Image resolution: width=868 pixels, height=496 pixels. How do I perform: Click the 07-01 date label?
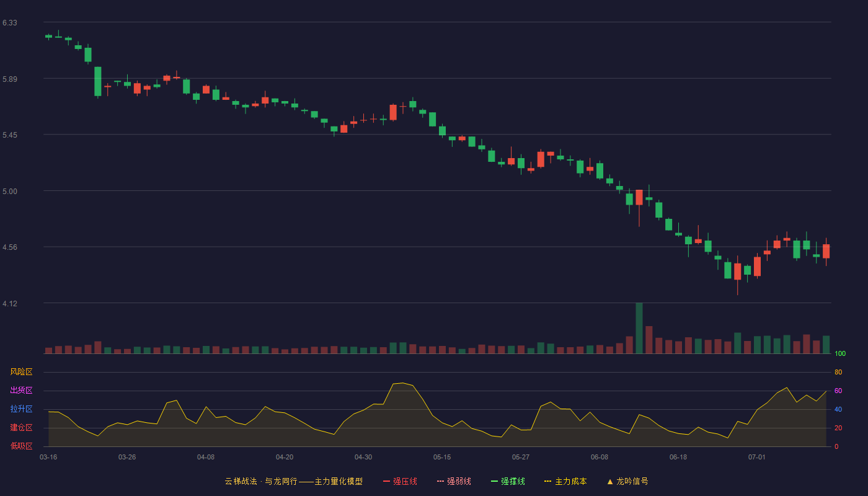[x=757, y=457]
